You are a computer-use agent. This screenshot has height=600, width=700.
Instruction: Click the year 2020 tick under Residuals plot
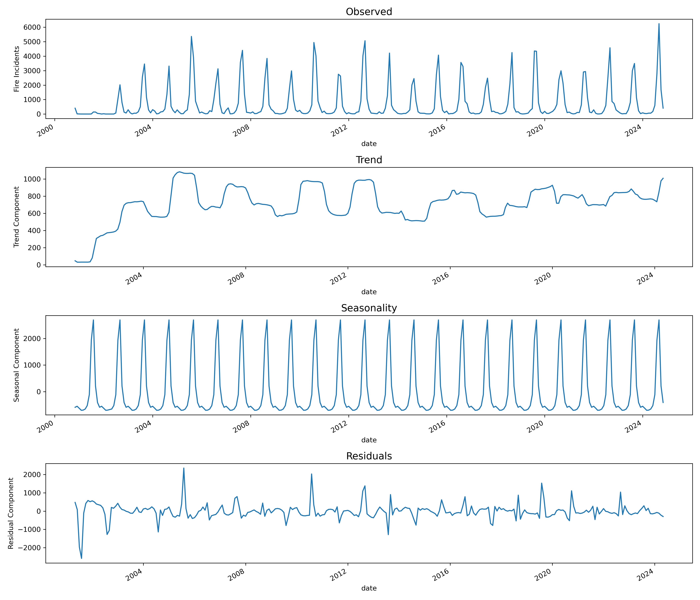click(543, 575)
